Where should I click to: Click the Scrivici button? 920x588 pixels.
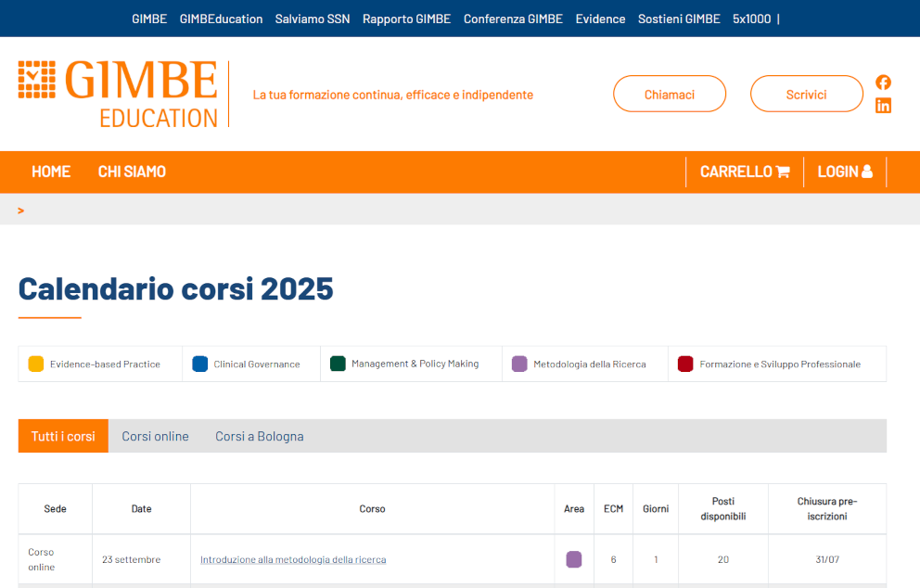pos(807,94)
